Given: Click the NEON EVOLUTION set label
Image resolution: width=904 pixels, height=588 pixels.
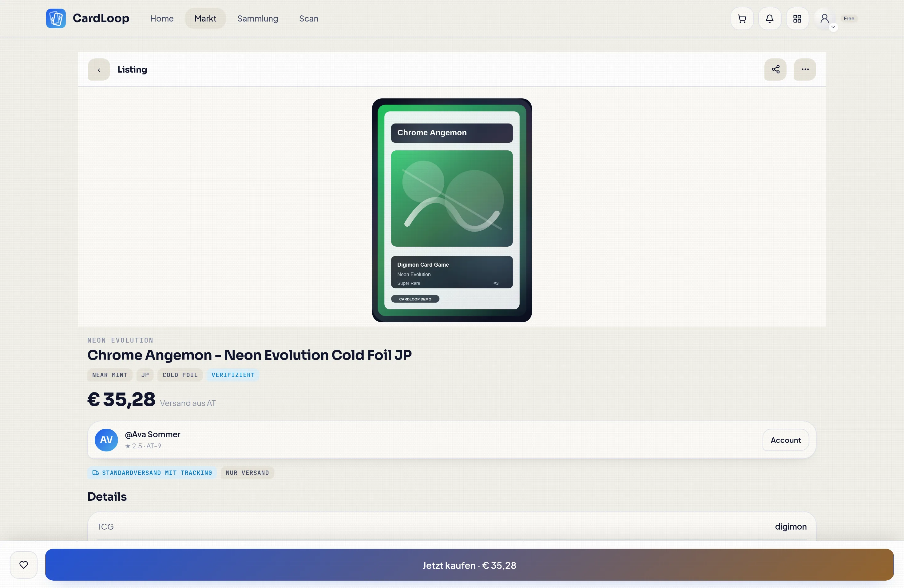Looking at the screenshot, I should click(x=121, y=340).
